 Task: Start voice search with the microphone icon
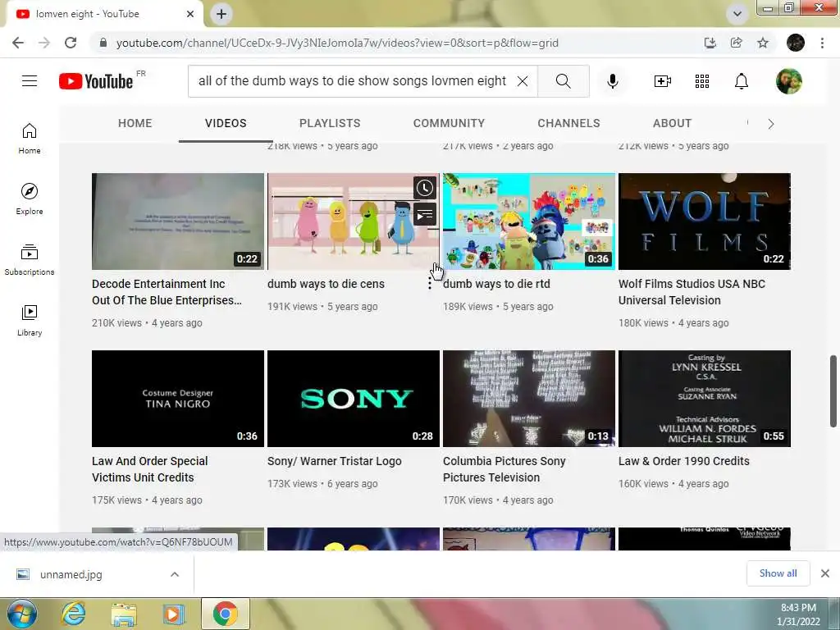tap(612, 81)
